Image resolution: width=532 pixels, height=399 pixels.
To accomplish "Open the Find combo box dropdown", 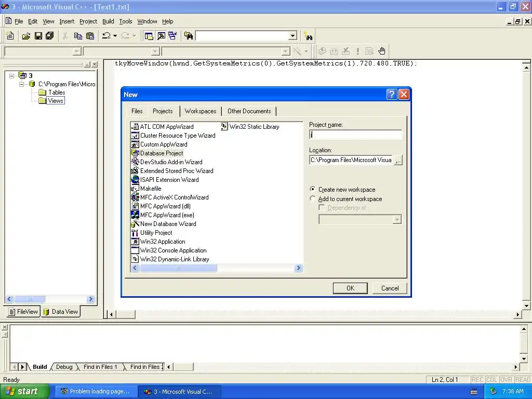I will 293,36.
